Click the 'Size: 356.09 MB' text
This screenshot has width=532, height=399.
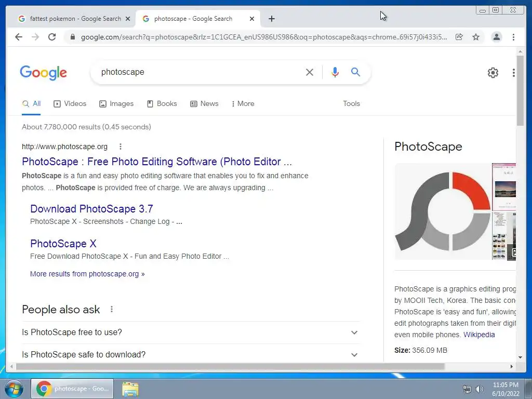[x=421, y=350]
